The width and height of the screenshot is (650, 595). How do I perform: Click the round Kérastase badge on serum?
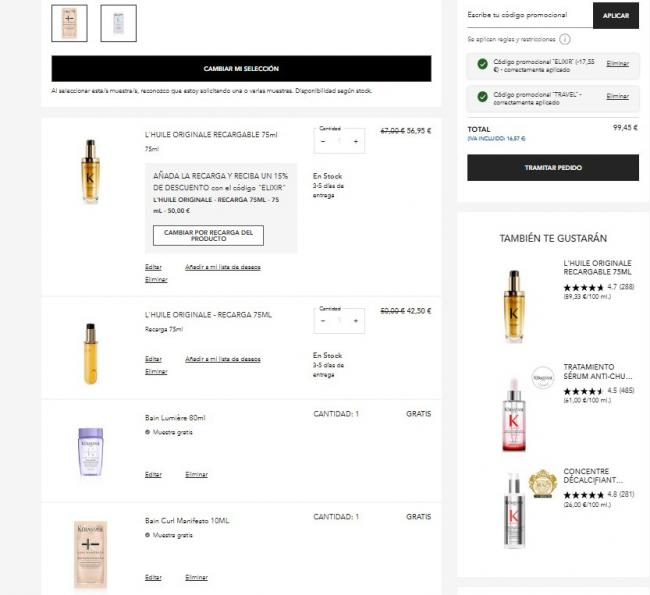[543, 377]
